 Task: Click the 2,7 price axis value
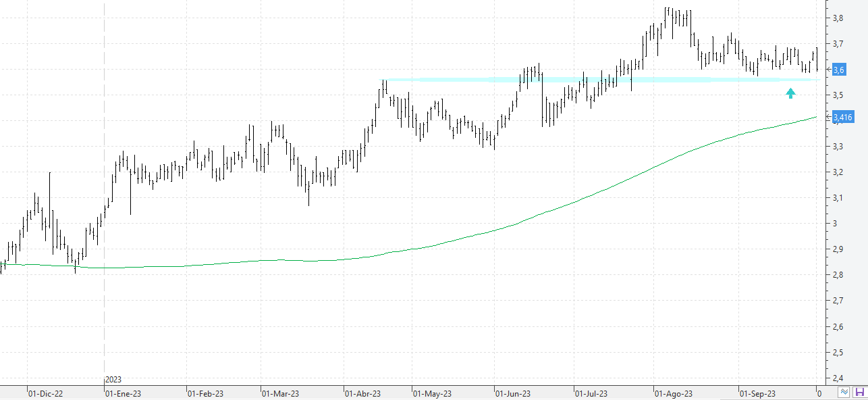(x=838, y=301)
